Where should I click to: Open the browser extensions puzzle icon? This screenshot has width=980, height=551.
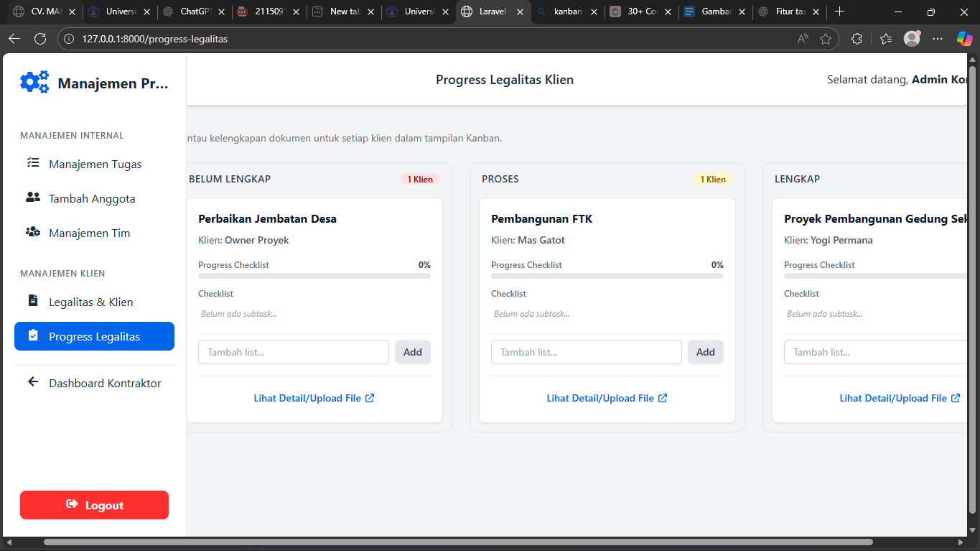pos(857,39)
